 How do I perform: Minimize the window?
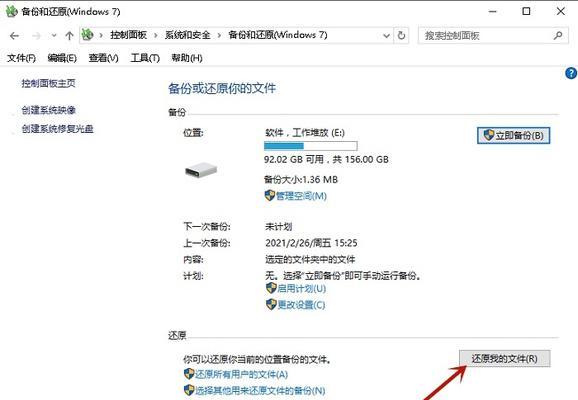[x=492, y=11]
